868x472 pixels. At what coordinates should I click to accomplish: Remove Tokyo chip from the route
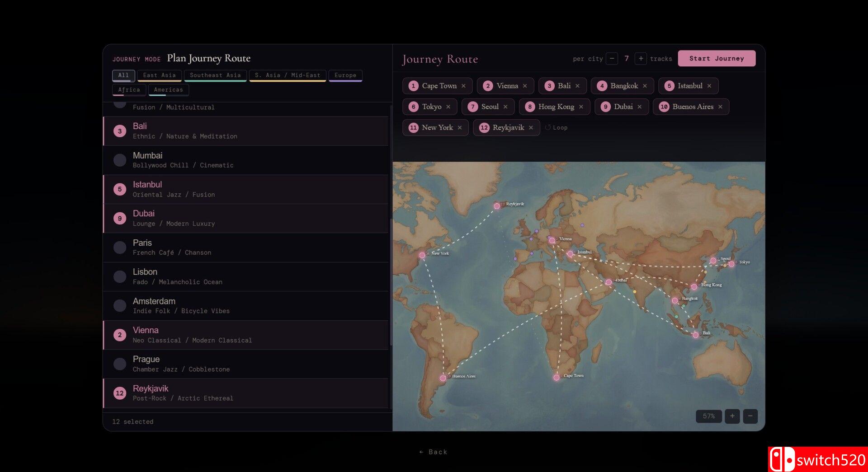(x=448, y=107)
